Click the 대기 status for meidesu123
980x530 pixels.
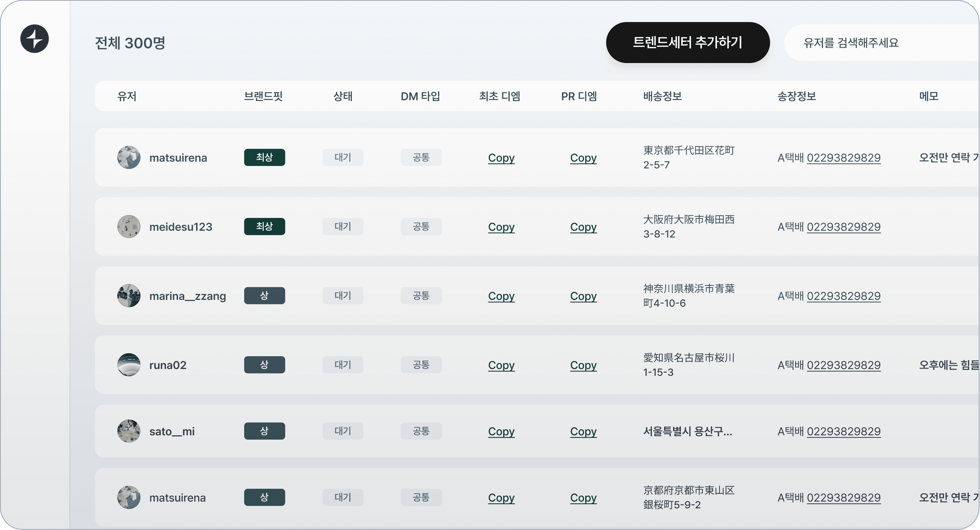pos(343,227)
